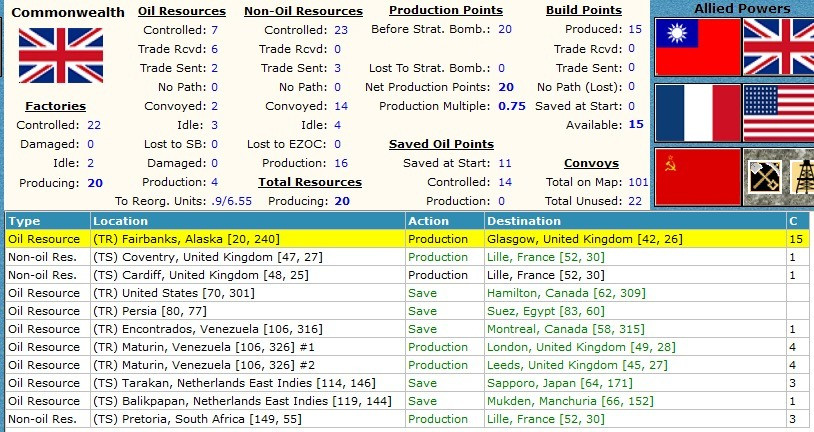Viewport: 814px width, 432px height.
Task: Pick the Soviet Union flag in Allied Powers
Action: click(x=696, y=177)
